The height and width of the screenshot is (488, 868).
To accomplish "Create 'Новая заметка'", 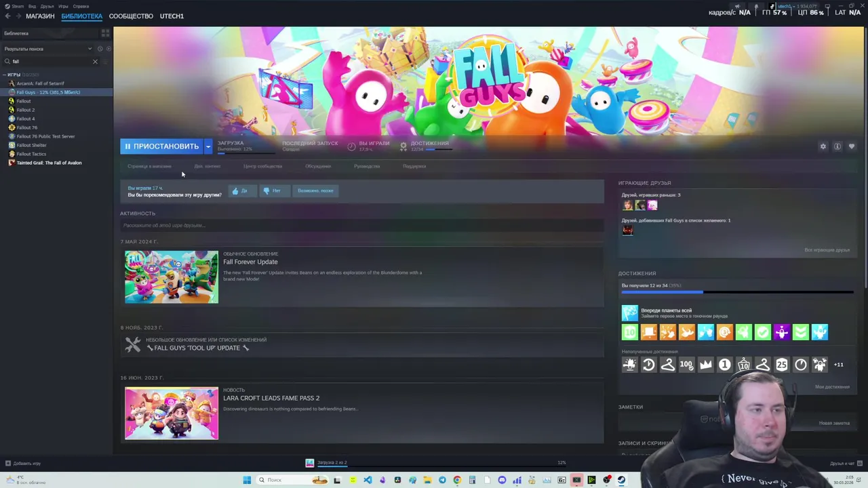I will [834, 423].
